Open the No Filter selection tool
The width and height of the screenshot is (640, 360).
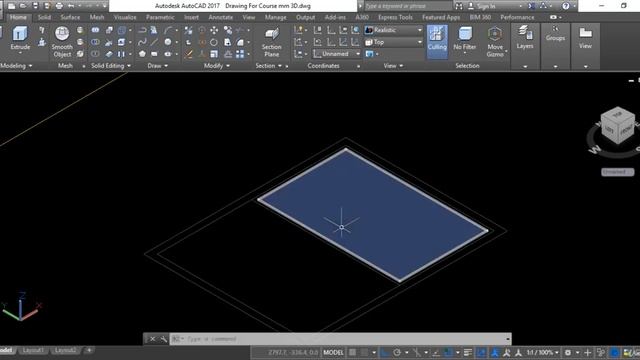464,39
